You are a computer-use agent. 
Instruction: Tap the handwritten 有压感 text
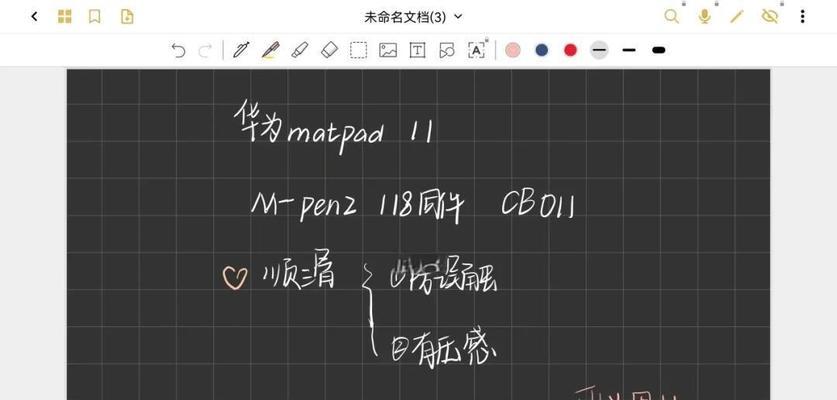pyautogui.click(x=444, y=349)
